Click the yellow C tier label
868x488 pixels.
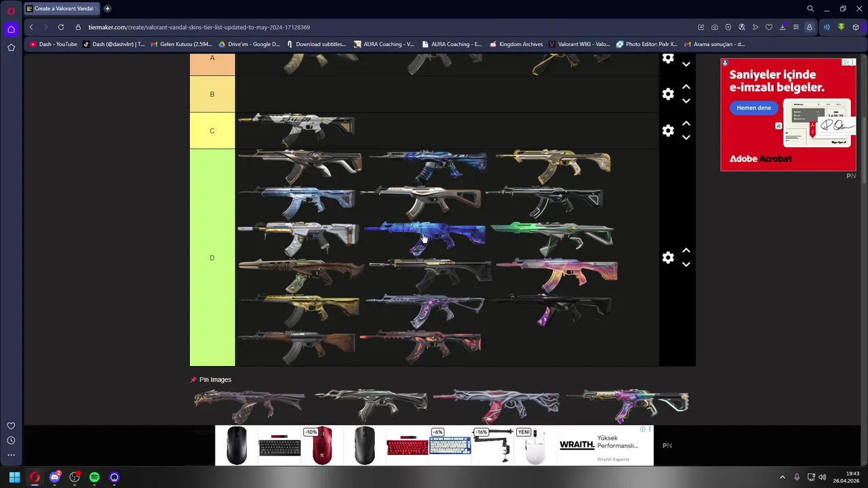coord(212,131)
